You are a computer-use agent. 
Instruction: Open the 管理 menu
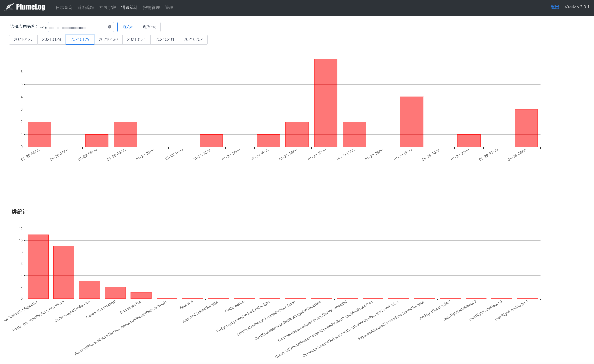[x=169, y=8]
